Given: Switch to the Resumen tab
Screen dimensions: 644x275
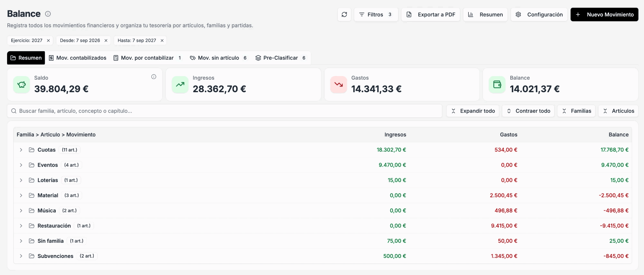Looking at the screenshot, I should point(26,58).
